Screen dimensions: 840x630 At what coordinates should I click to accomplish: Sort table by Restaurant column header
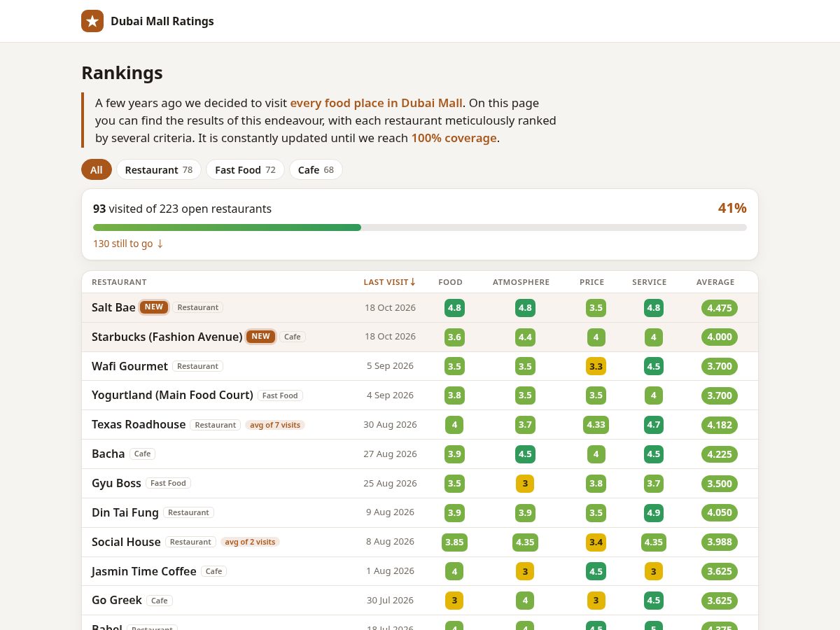(x=119, y=282)
